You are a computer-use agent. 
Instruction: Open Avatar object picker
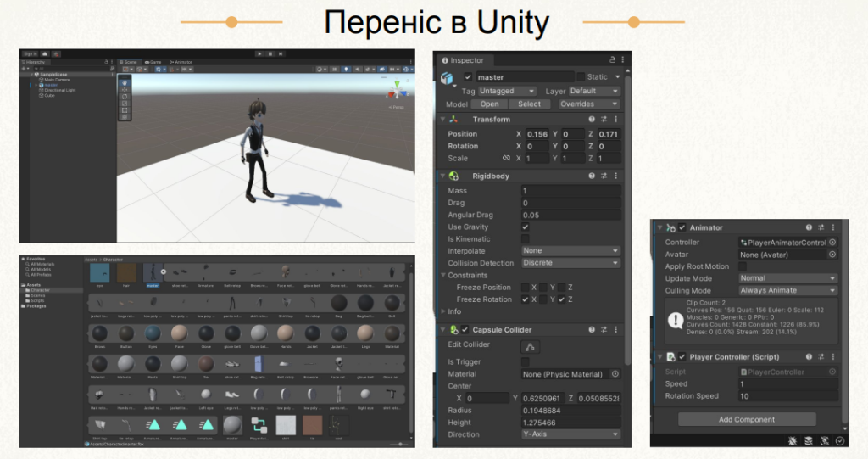point(832,255)
